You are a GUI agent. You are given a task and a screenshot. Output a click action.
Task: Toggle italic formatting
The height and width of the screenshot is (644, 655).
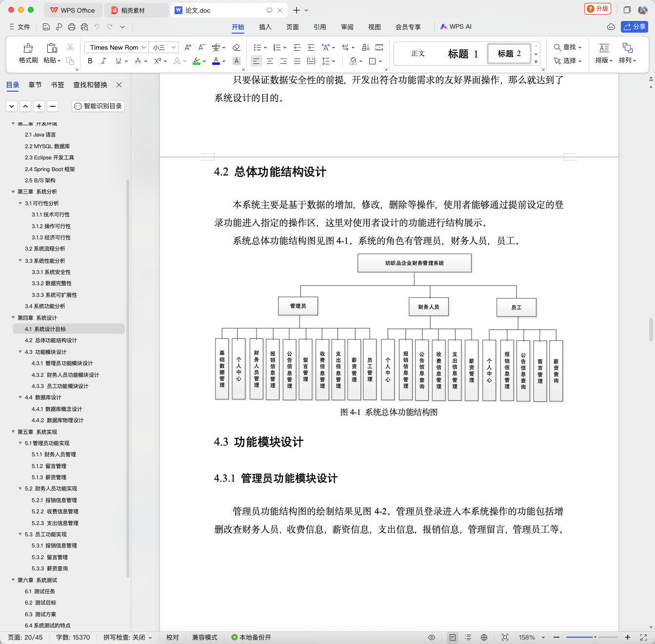(x=103, y=61)
